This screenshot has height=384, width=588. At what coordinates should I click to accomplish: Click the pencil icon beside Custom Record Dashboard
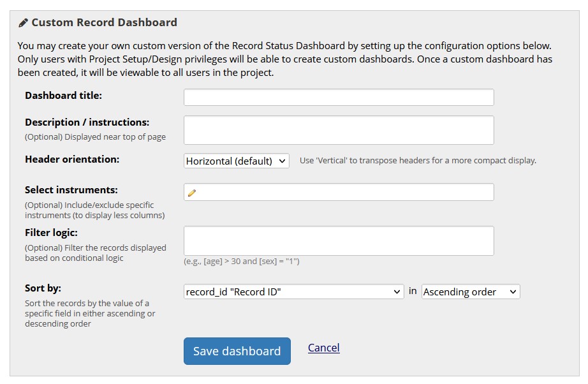point(23,23)
